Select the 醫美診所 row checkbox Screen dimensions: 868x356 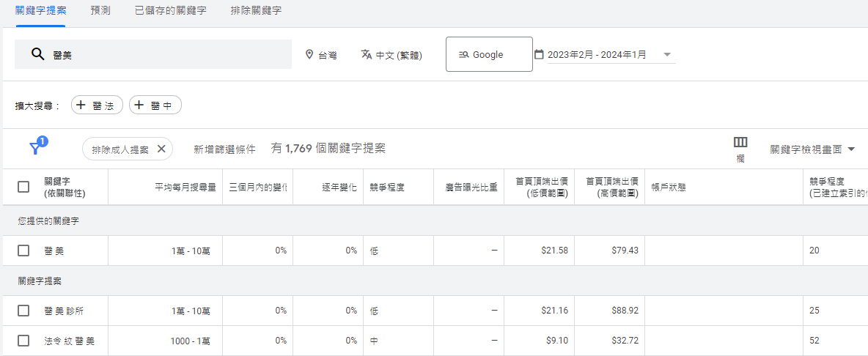[23, 311]
